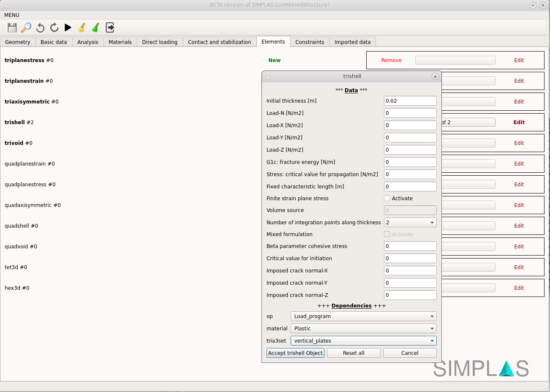Open the MENU menu
This screenshot has height=392, width=550.
(12, 15)
